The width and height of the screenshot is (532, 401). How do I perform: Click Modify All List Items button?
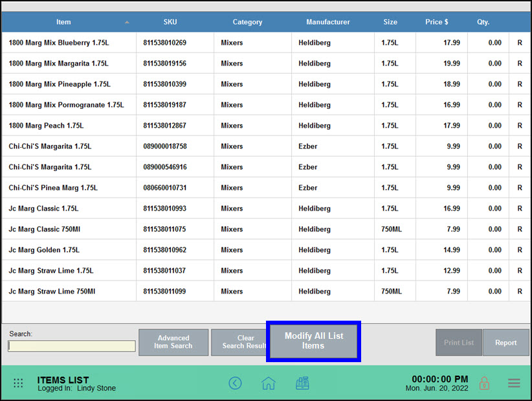[313, 341]
